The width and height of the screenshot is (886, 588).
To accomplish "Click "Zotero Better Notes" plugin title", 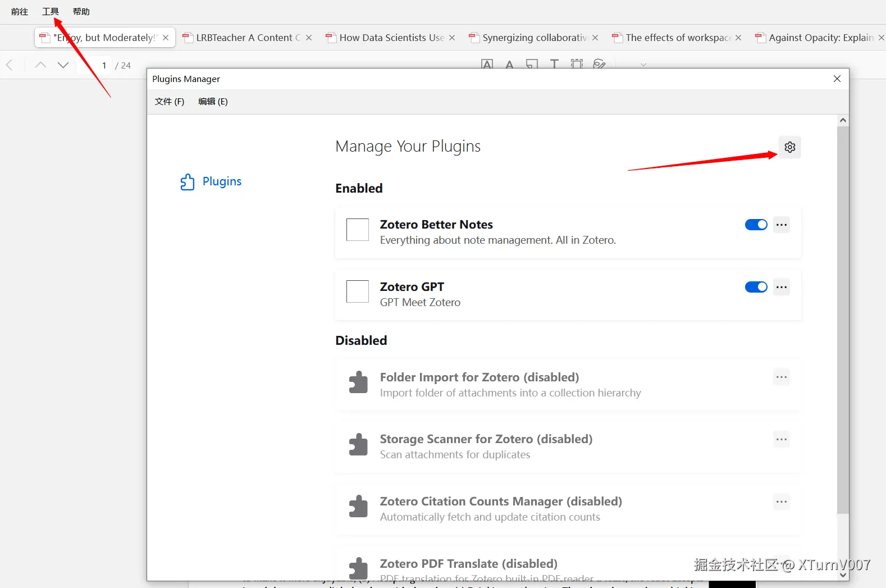I will pyautogui.click(x=436, y=225).
